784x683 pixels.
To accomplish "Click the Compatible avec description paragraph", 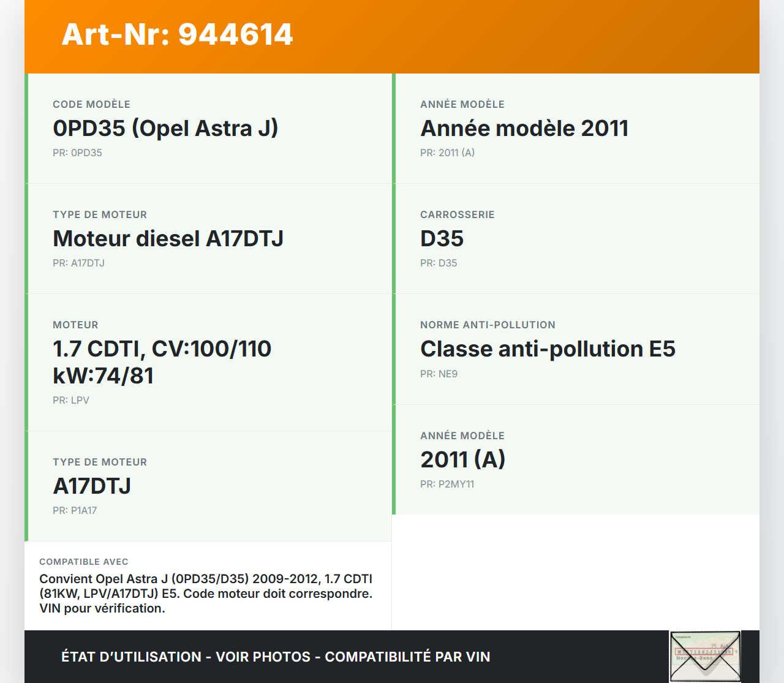I will coord(206,594).
